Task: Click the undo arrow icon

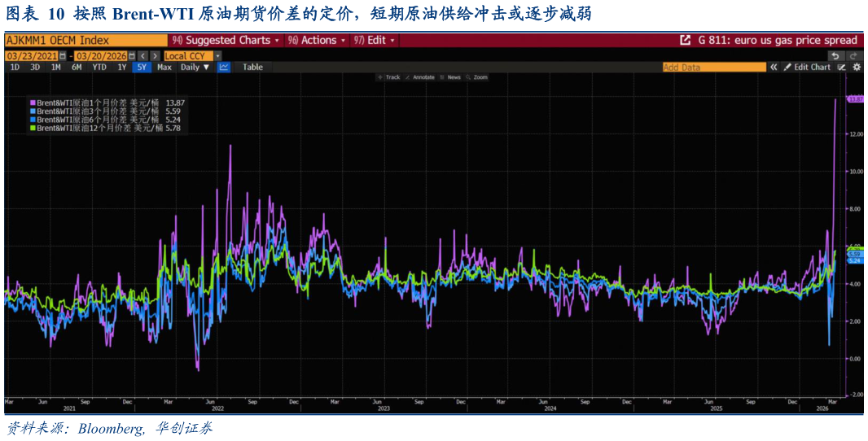Action: point(835,56)
